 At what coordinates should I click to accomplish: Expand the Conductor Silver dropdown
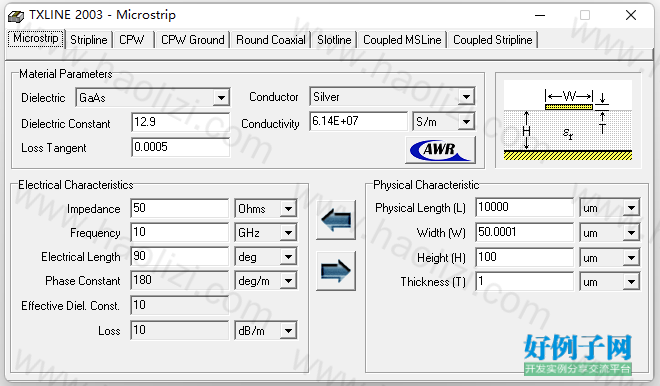466,97
